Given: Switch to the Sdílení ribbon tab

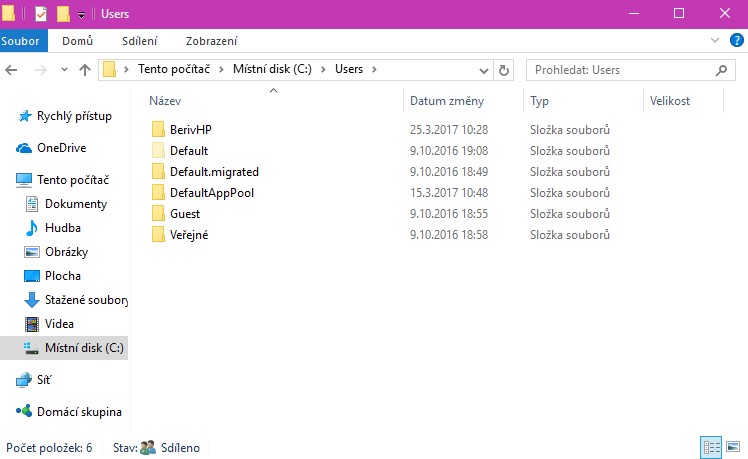Looking at the screenshot, I should (139, 41).
